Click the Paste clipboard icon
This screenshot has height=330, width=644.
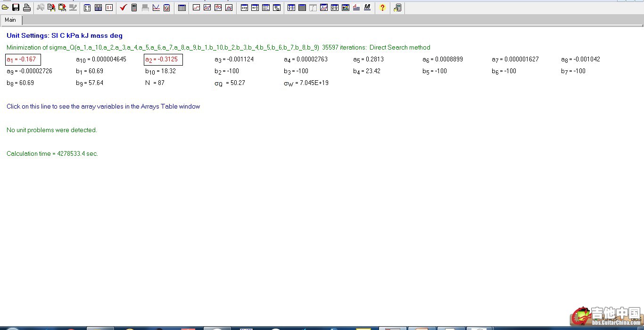click(62, 8)
